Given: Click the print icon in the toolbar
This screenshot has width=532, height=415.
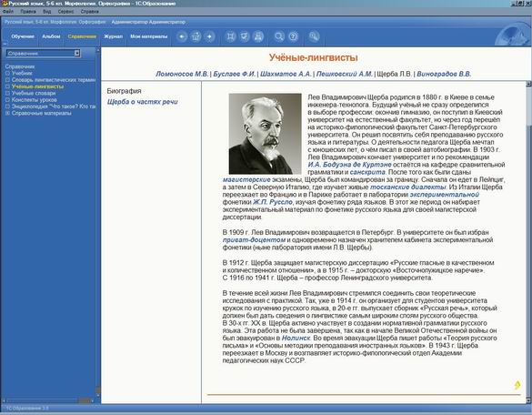Looking at the screenshot, I should [258, 36].
